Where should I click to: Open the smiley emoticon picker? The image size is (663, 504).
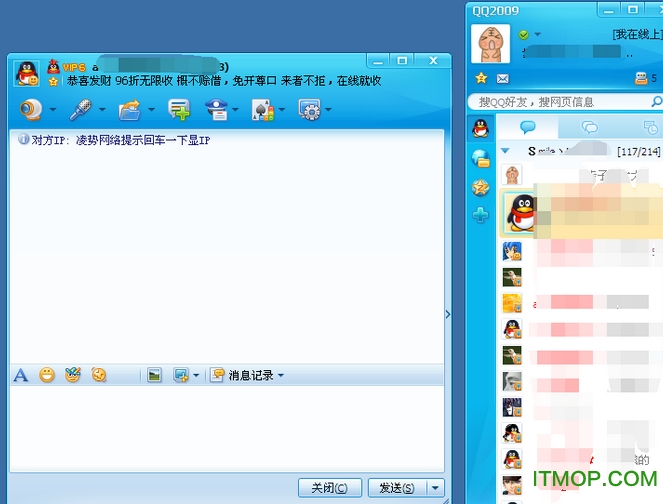tap(47, 375)
